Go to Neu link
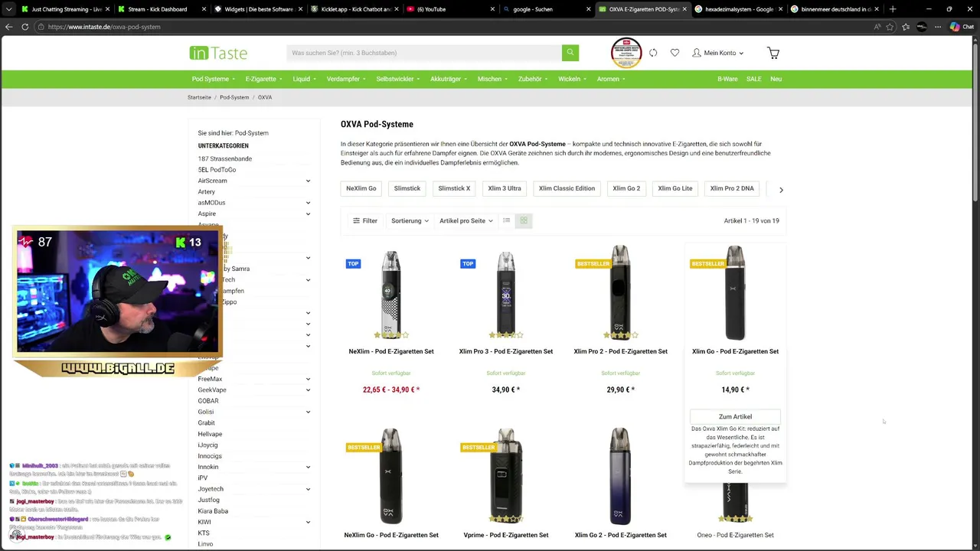This screenshot has height=551, width=980. 776,79
